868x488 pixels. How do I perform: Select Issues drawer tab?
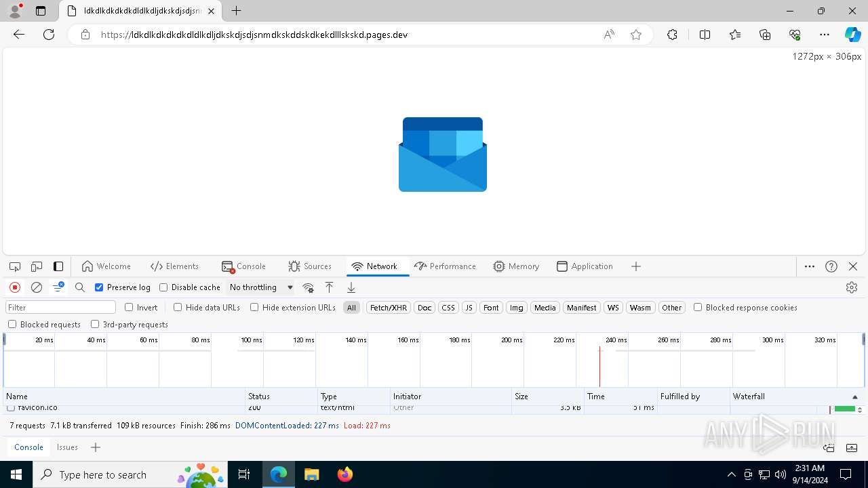point(67,447)
